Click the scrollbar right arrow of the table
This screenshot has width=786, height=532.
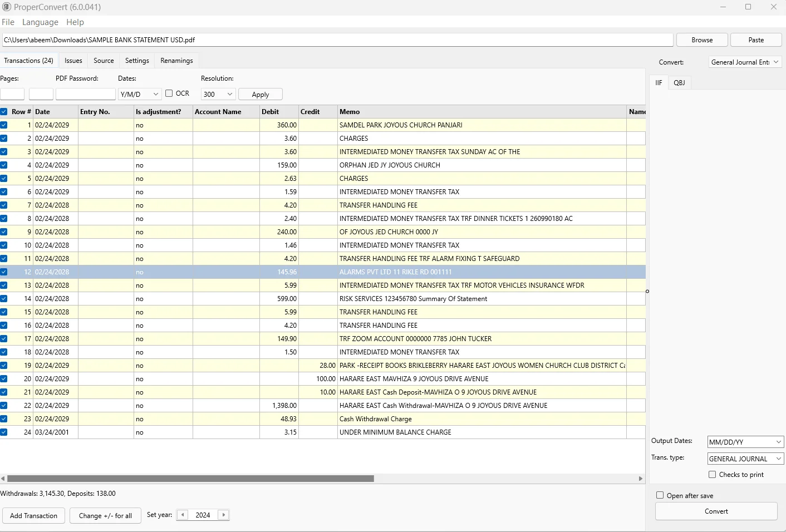641,479
